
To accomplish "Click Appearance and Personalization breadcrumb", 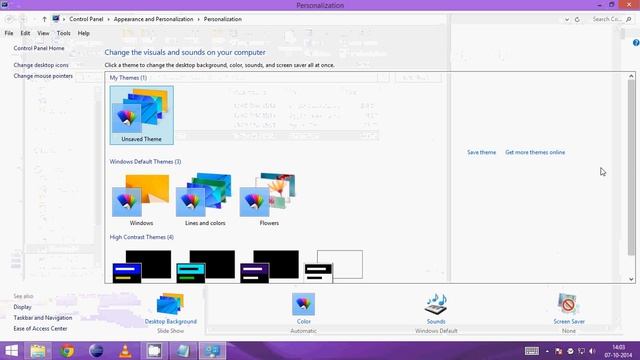I will pyautogui.click(x=153, y=19).
